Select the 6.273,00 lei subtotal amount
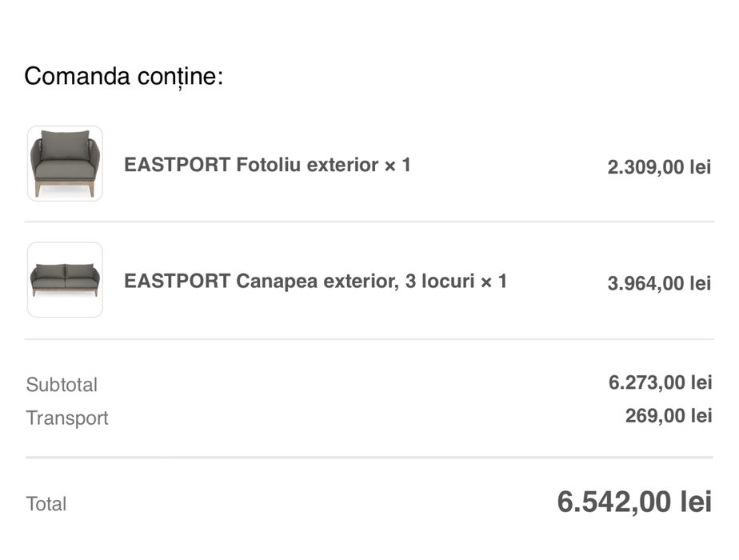Image resolution: width=739 pixels, height=560 pixels. pyautogui.click(x=660, y=382)
